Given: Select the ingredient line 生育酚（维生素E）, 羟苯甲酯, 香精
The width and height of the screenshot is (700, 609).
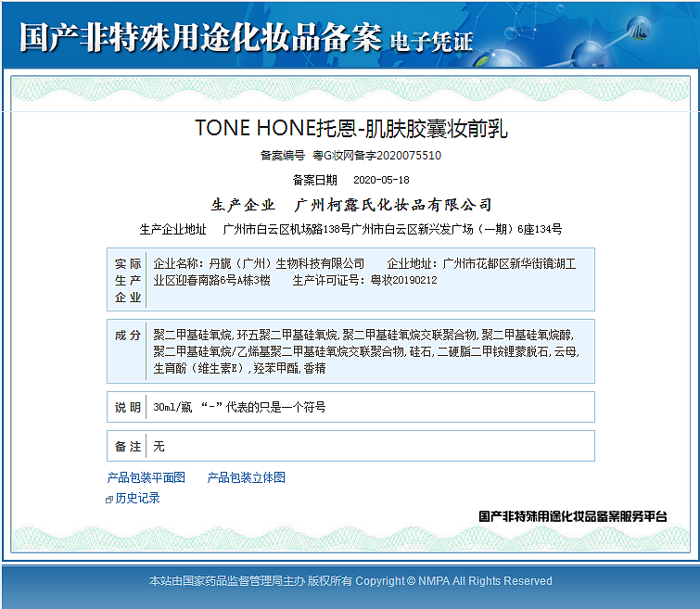Looking at the screenshot, I should tap(239, 368).
